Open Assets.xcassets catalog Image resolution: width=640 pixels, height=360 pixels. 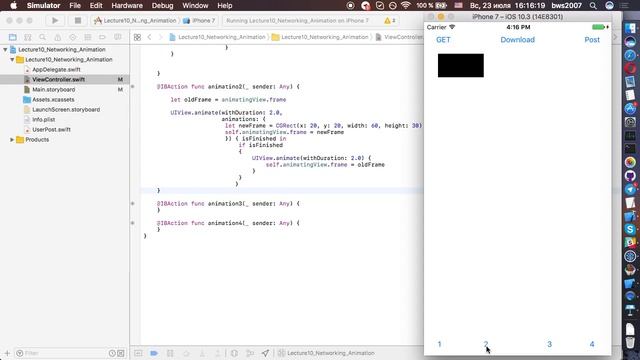[x=53, y=100]
